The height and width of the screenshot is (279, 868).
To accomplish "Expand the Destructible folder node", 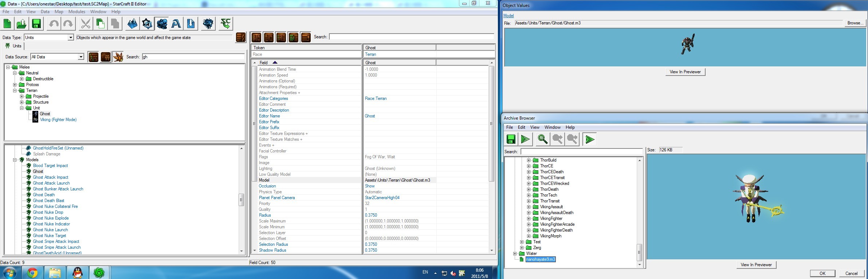I will pos(22,79).
